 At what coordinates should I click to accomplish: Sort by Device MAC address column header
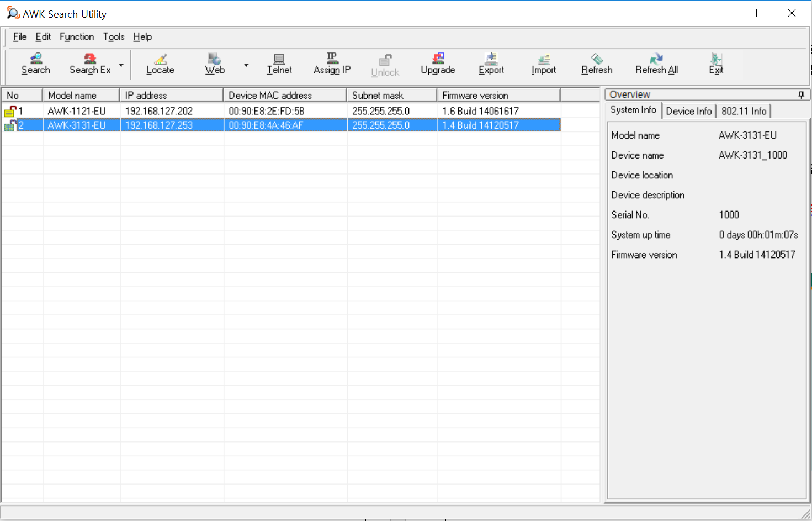pos(285,95)
